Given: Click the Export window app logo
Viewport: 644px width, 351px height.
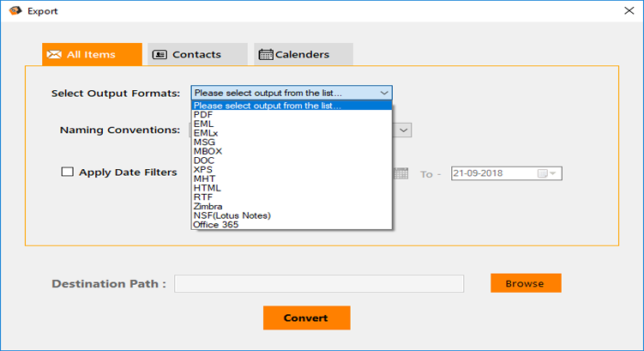Looking at the screenshot, I should [15, 11].
